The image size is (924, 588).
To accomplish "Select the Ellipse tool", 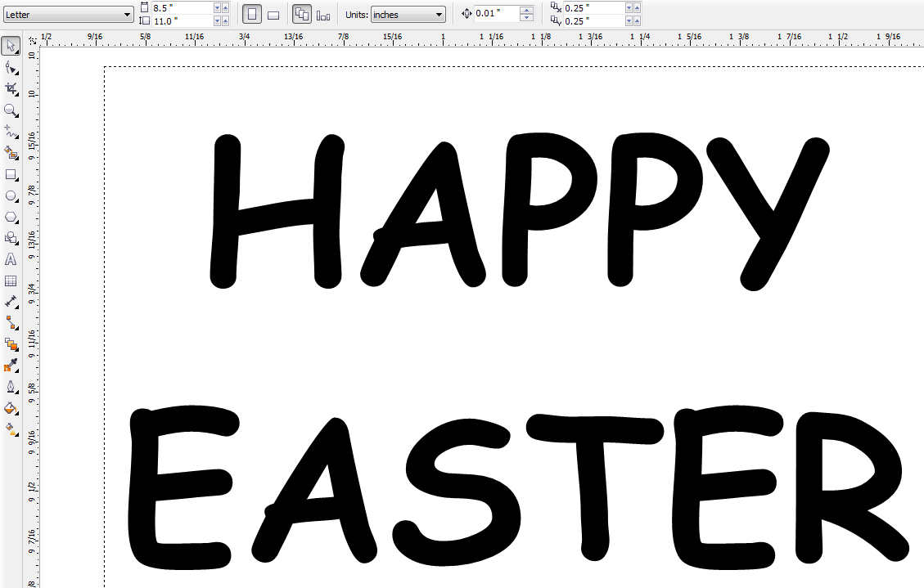I will [11, 196].
